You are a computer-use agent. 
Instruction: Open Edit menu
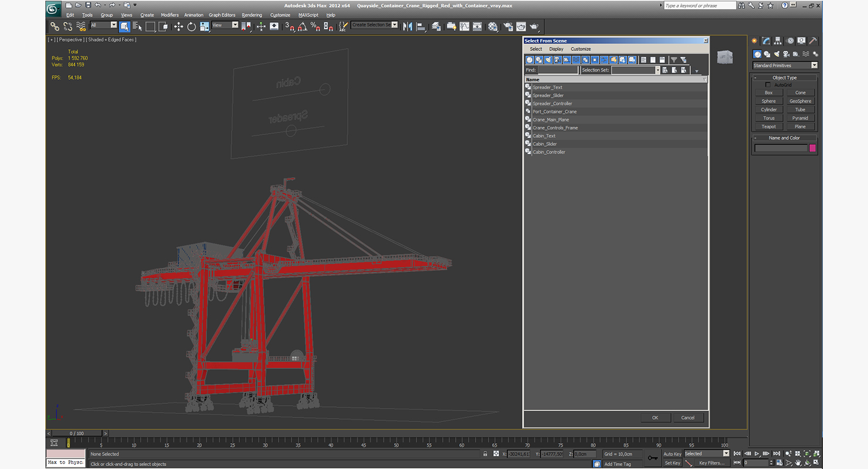[x=70, y=15]
